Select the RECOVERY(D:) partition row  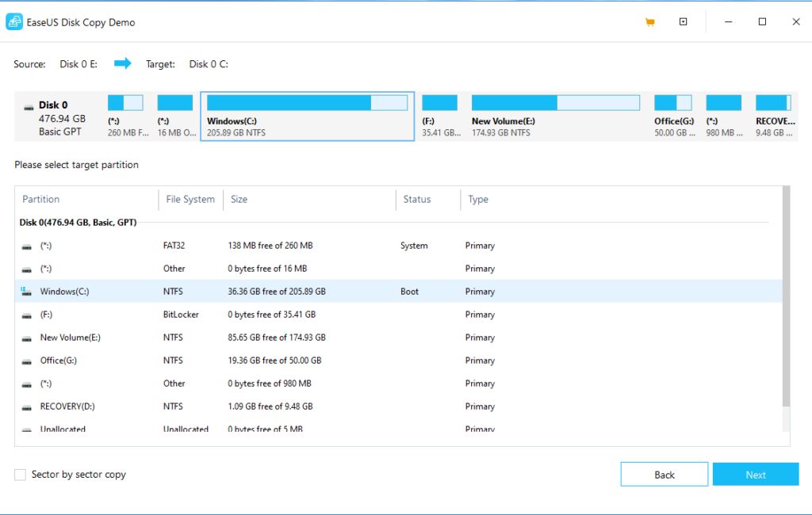point(398,406)
